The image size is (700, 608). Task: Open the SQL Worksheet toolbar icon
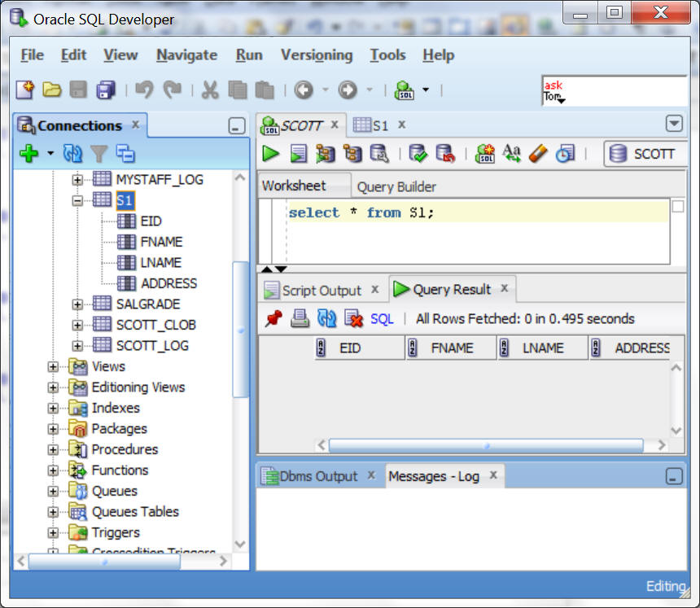pos(405,90)
